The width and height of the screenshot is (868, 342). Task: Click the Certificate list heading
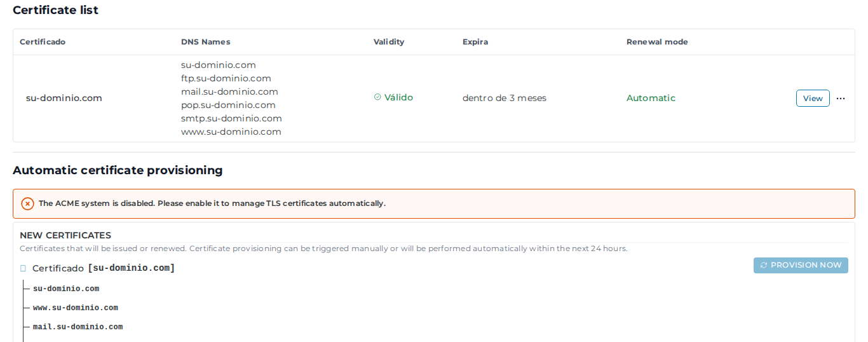pyautogui.click(x=56, y=10)
